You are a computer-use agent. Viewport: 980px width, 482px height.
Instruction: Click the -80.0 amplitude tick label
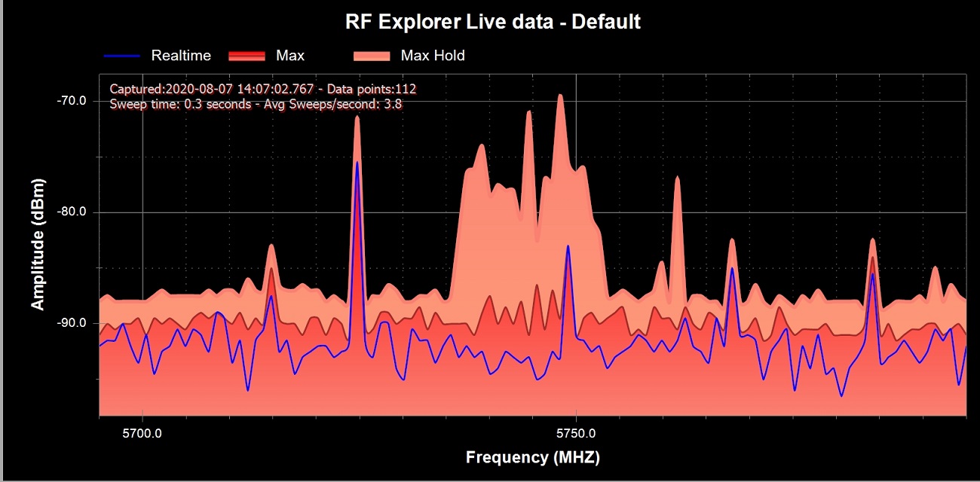point(72,212)
